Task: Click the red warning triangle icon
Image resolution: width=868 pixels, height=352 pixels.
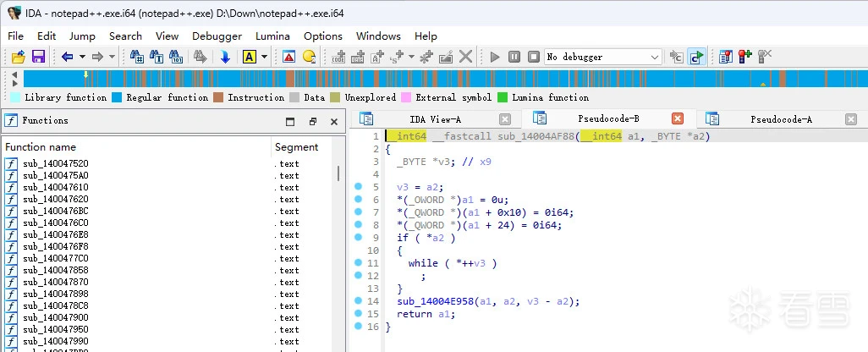Action: pos(289,57)
